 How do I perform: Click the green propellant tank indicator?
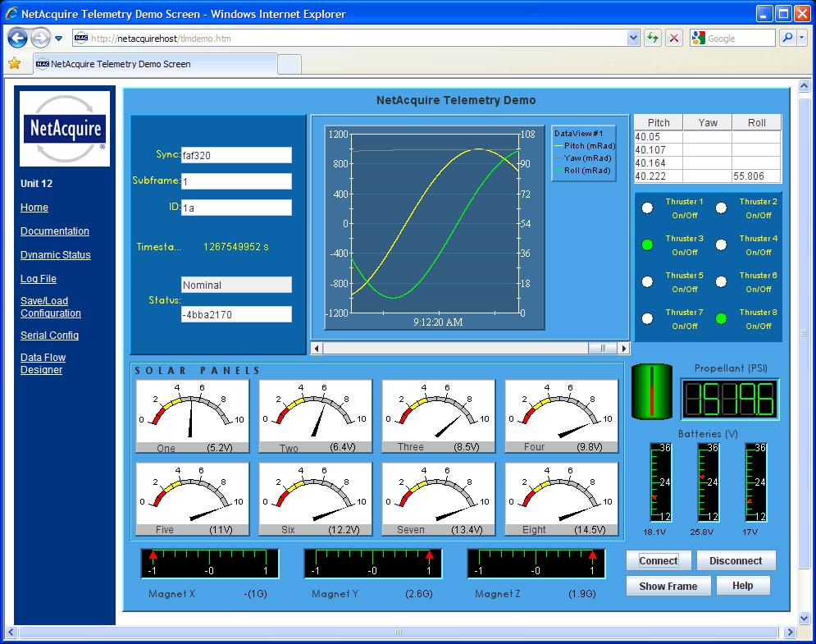coord(651,391)
